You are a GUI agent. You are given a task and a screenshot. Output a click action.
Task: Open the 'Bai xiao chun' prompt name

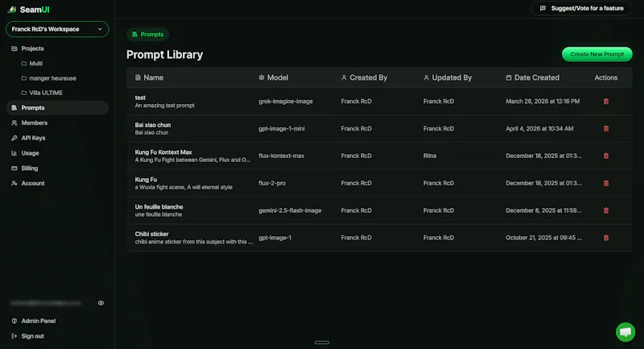point(153,125)
